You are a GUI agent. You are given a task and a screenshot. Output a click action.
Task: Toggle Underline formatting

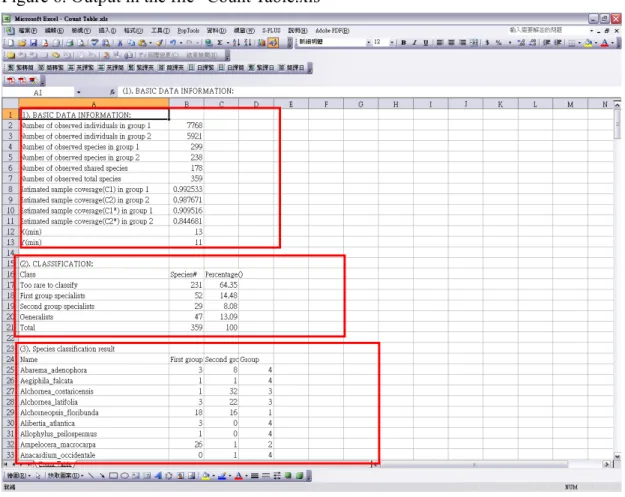pyautogui.click(x=426, y=43)
